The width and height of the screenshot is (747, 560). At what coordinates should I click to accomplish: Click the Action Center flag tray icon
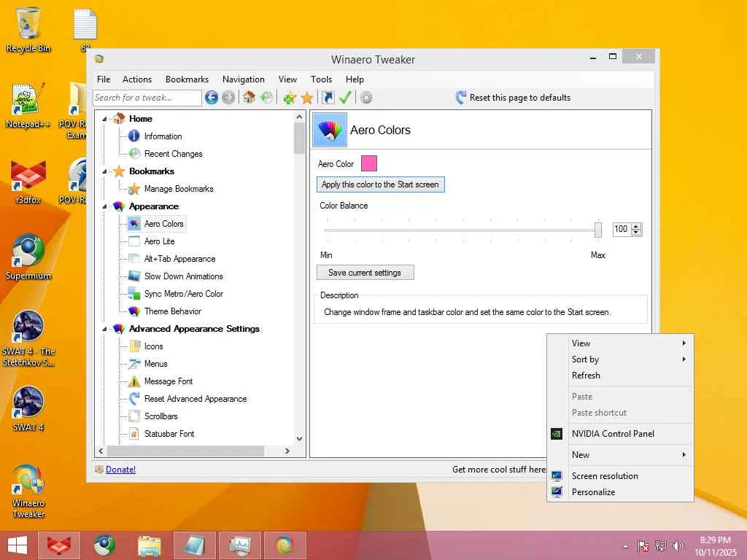click(x=643, y=546)
